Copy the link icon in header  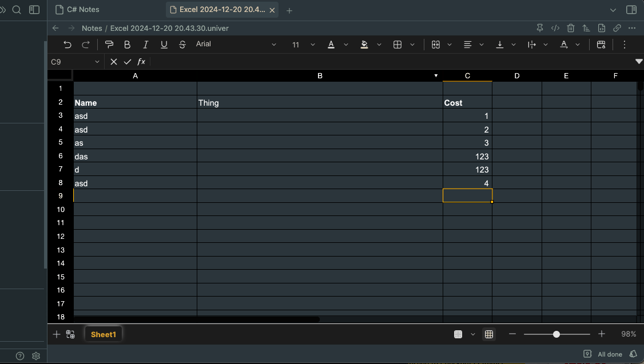[x=617, y=28]
